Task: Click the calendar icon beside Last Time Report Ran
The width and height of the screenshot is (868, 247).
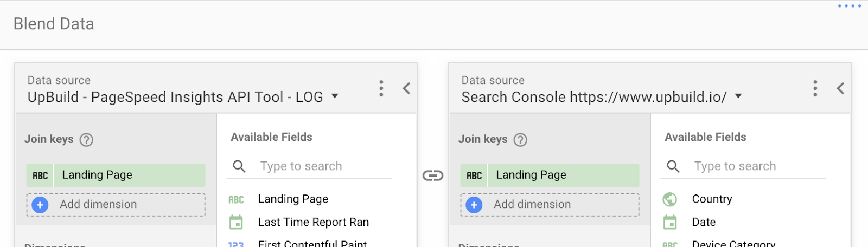Action: point(236,222)
